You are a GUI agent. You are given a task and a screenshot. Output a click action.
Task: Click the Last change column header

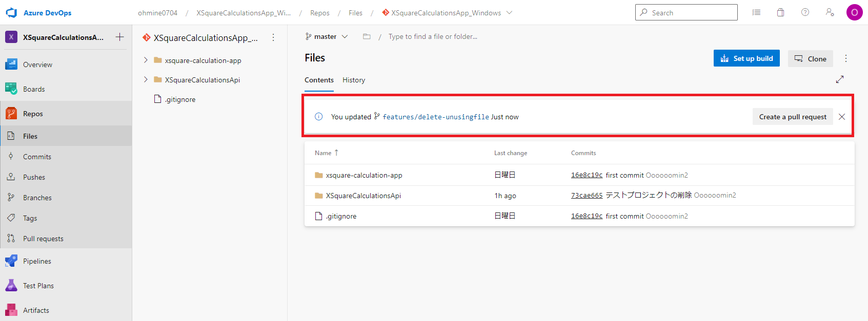click(511, 153)
